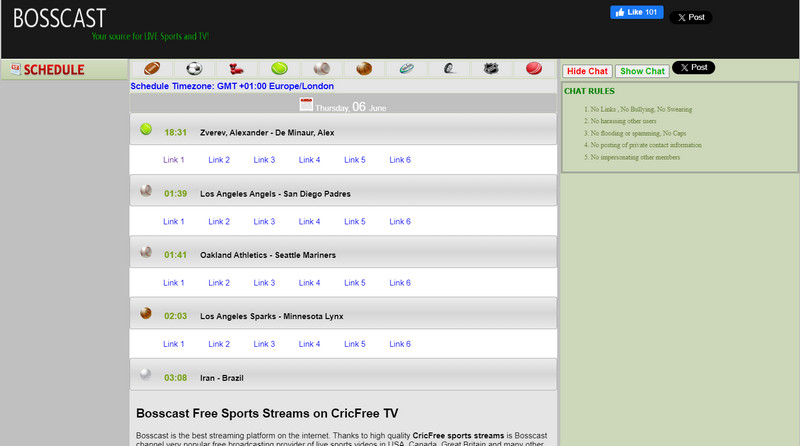This screenshot has width=800, height=446.
Task: Click Link 2 under Sparks - Lynx
Action: pyautogui.click(x=219, y=344)
